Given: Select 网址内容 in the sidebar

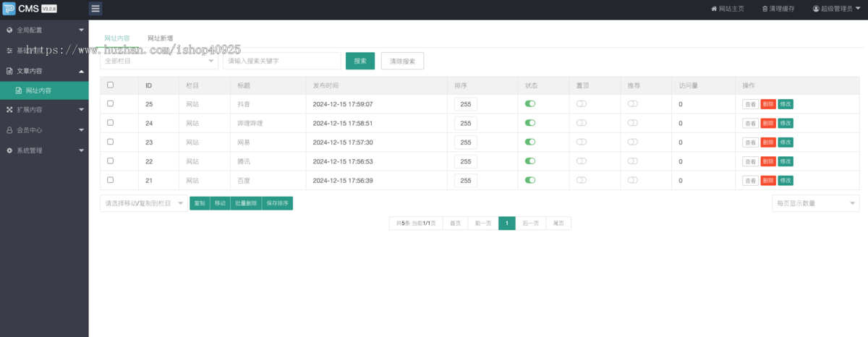Looking at the screenshot, I should tap(44, 90).
